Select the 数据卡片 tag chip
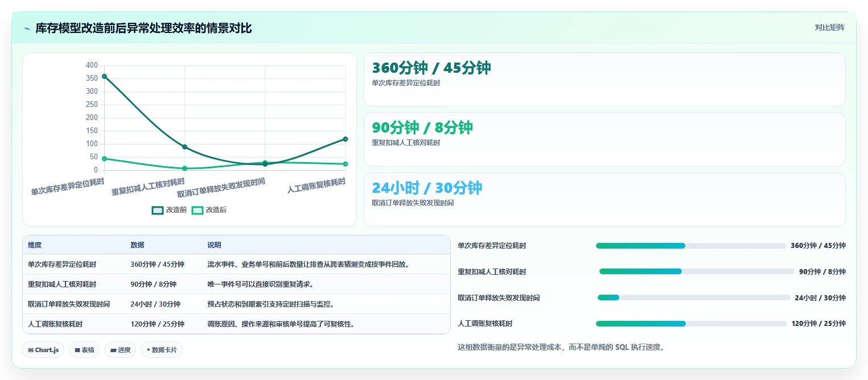This screenshot has width=868, height=380. tap(162, 350)
